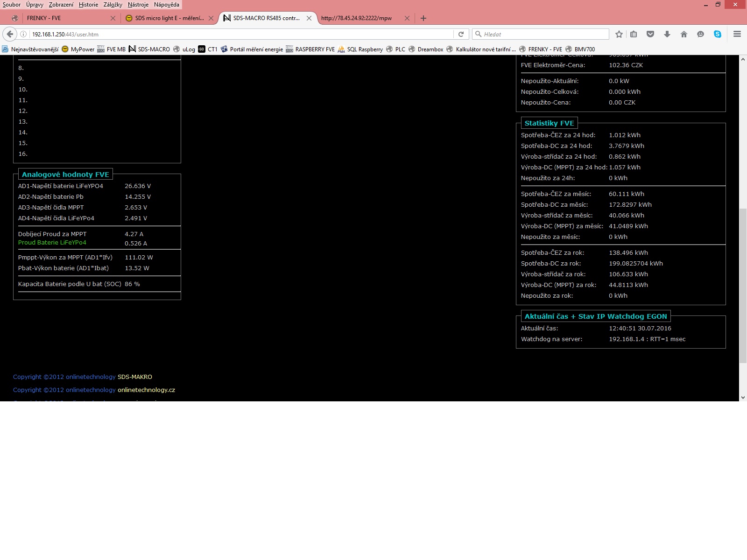
Task: Click the SDS-MAKRO footer link
Action: point(134,377)
